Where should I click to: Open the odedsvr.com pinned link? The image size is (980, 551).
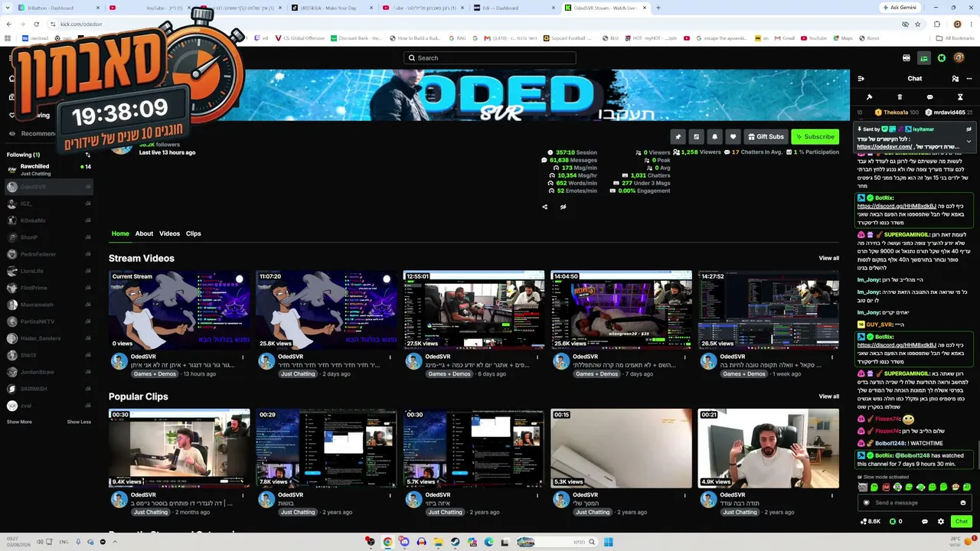[884, 147]
